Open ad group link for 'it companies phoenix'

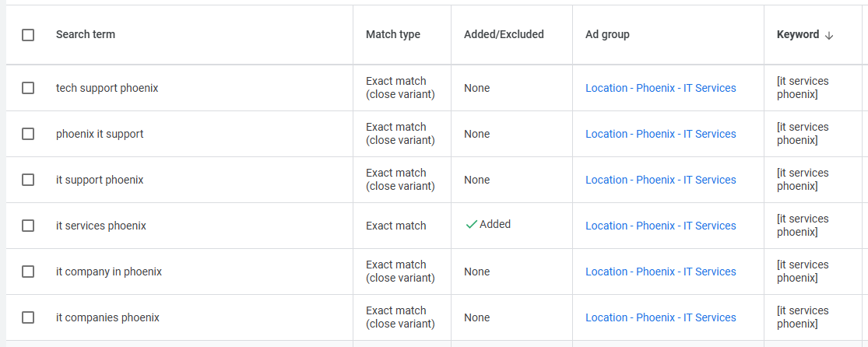click(660, 317)
